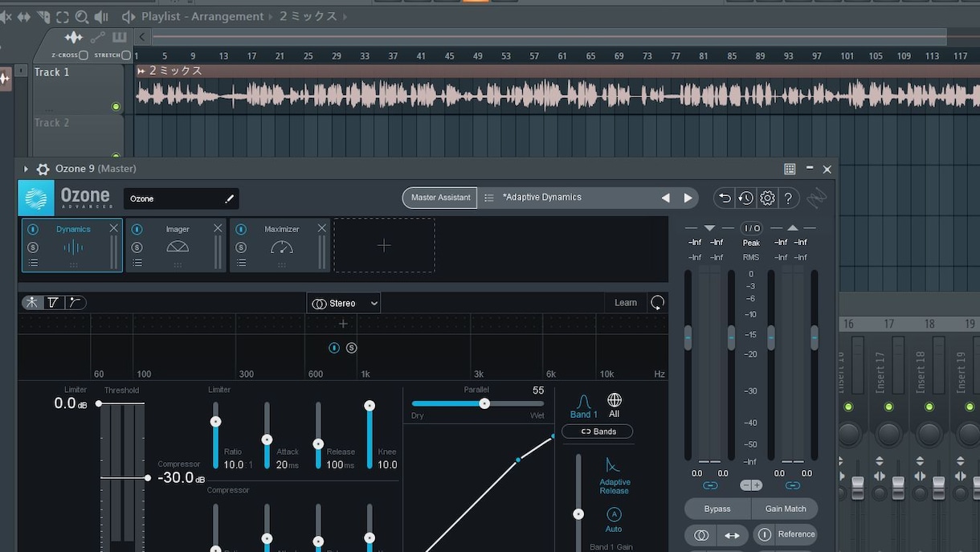980x552 pixels.
Task: Open Ozone undo history
Action: coord(746,198)
